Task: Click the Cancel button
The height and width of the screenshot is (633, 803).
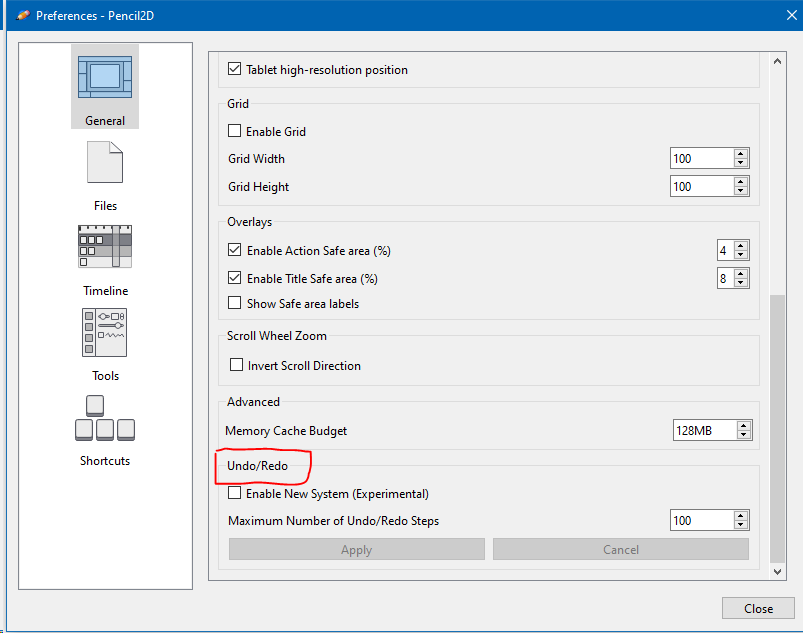Action: point(621,549)
